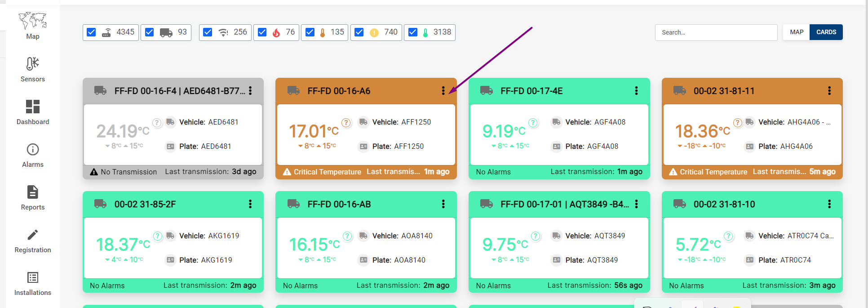Select the CARDS view tab
This screenshot has width=868, height=308.
[826, 32]
